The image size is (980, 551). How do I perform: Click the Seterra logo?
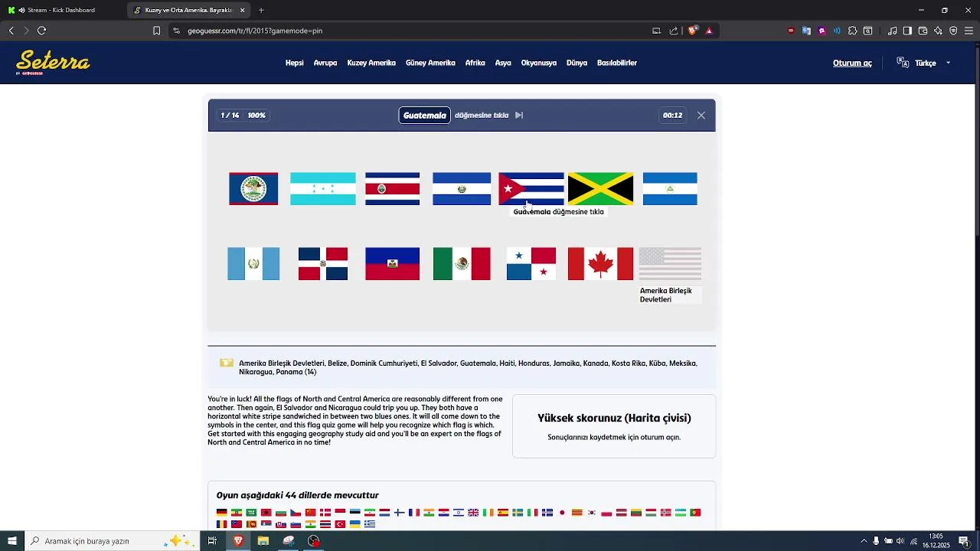(x=53, y=63)
